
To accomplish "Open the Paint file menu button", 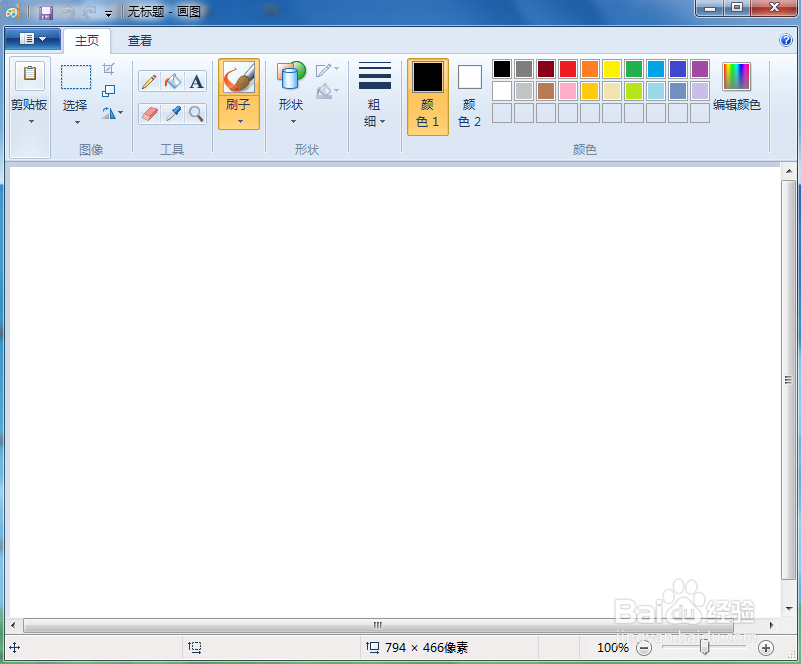I will pos(33,39).
